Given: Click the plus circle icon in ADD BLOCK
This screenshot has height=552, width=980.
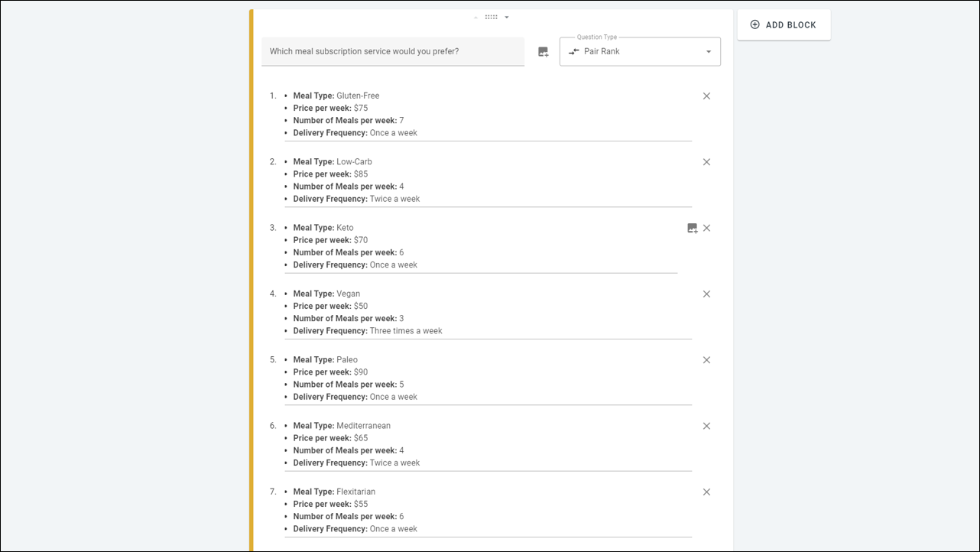Looking at the screenshot, I should [754, 24].
